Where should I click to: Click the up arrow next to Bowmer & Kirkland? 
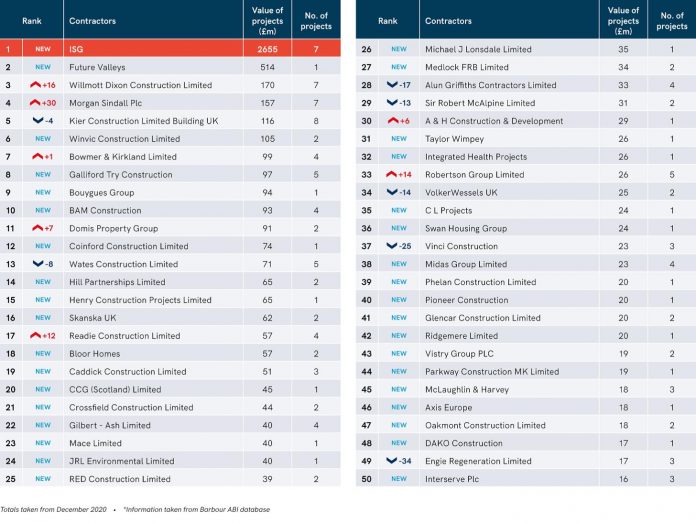coord(37,157)
